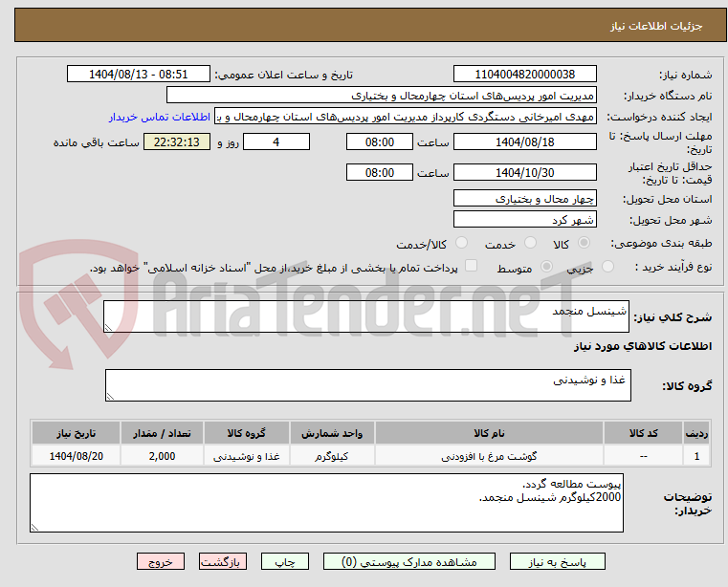
Task: Click cell گوشت مرغ با افزودنی
Action: click(x=489, y=456)
